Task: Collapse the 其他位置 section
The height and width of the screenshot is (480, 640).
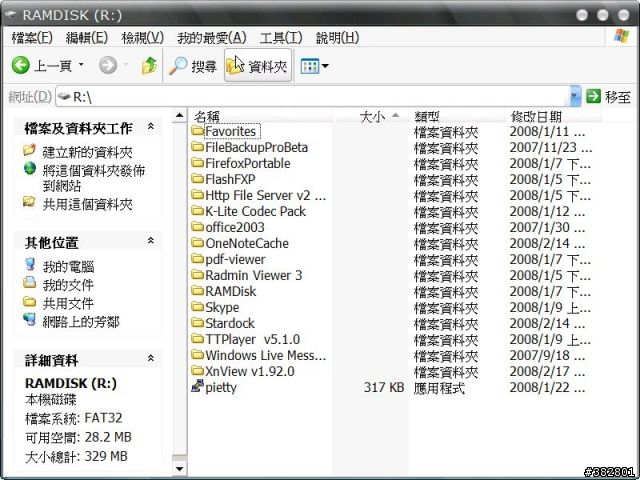Action: pyautogui.click(x=151, y=240)
